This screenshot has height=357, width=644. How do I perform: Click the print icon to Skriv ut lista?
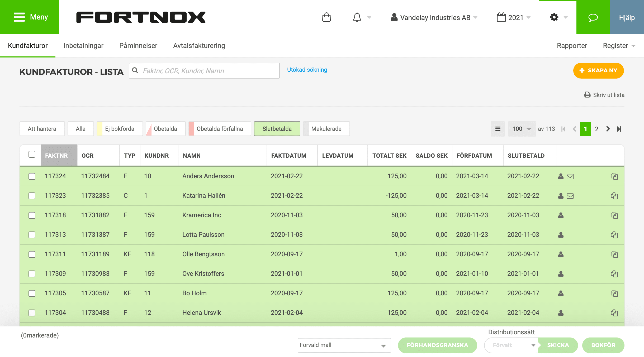(x=587, y=95)
